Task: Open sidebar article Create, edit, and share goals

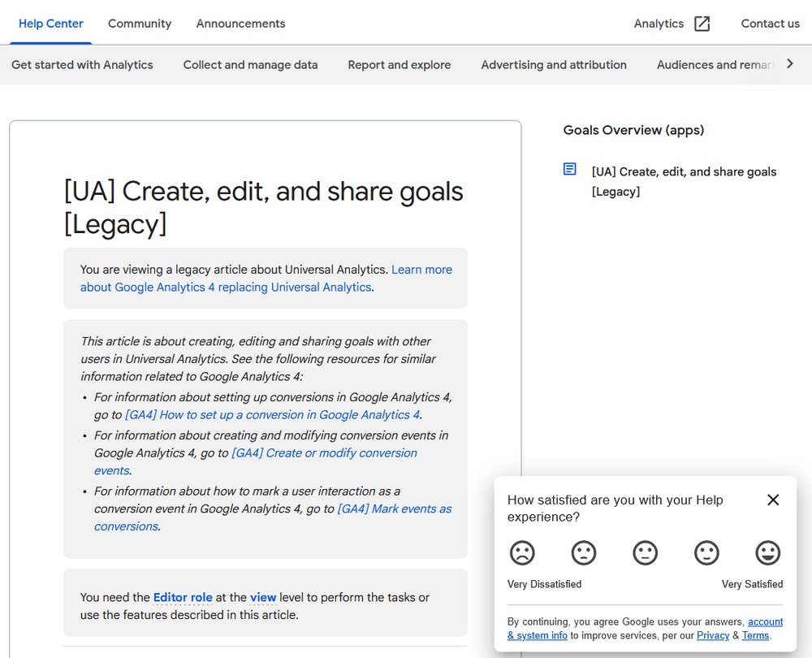Action: point(684,181)
